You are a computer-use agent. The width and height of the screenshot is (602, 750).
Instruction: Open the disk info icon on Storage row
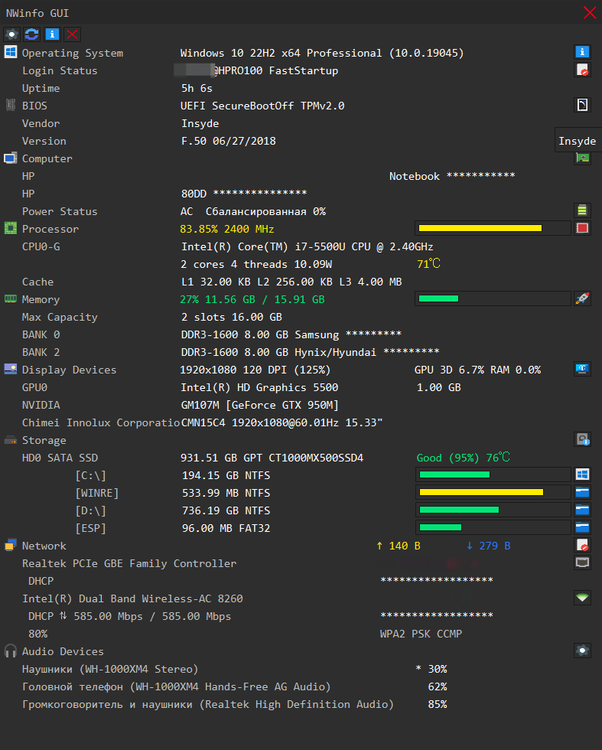click(582, 439)
